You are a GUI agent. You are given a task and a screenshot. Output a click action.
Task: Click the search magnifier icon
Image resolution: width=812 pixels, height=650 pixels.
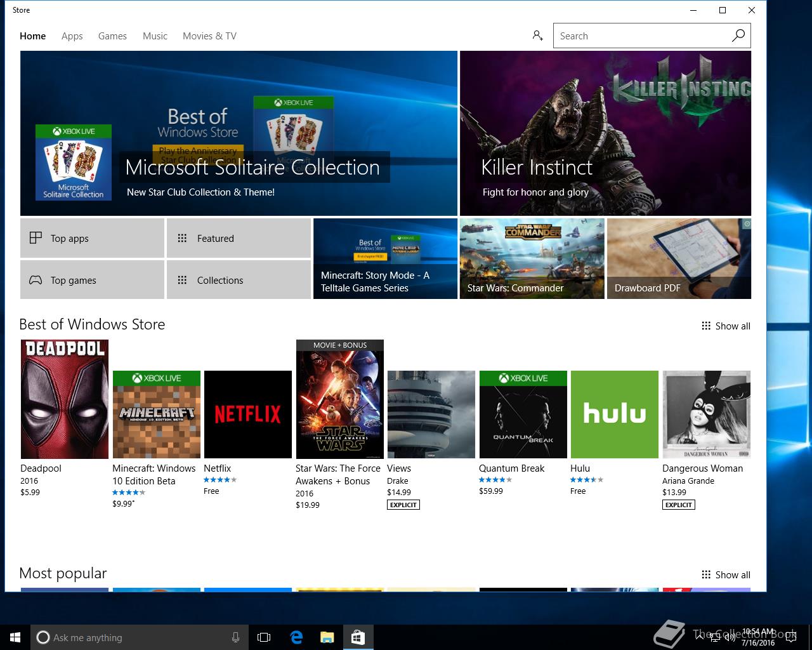point(738,36)
